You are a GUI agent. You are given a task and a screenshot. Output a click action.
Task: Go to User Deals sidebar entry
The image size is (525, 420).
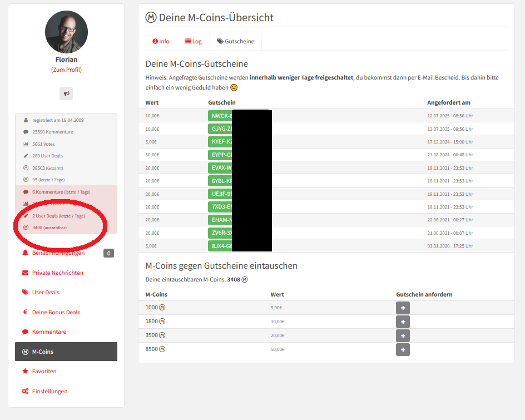[x=46, y=292]
